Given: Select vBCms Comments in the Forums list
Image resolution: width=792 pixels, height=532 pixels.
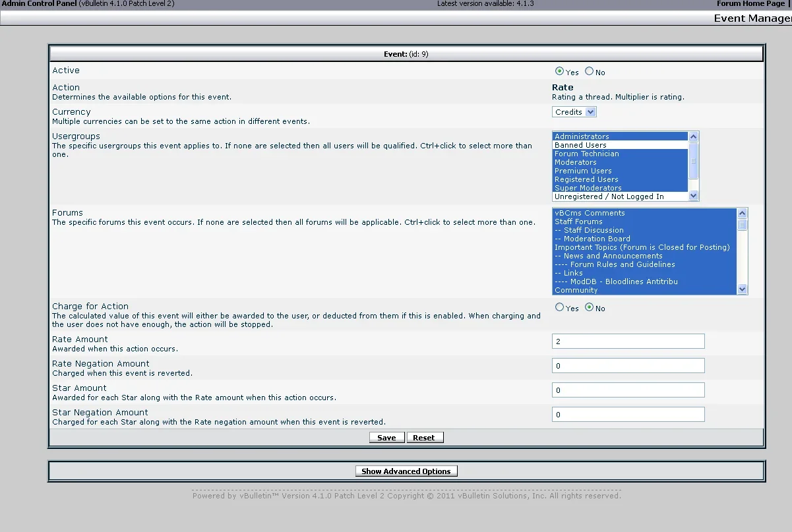Looking at the screenshot, I should (x=645, y=213).
